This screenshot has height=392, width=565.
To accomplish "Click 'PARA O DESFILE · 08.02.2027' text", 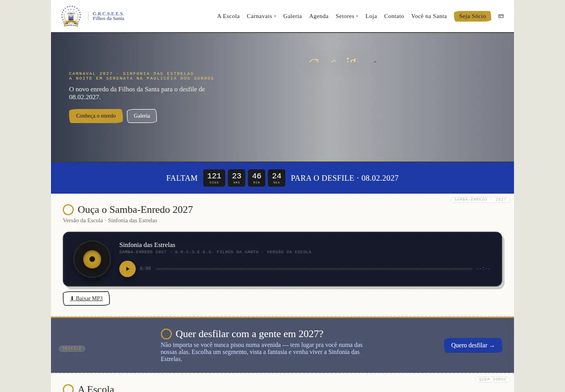I will tap(344, 178).
